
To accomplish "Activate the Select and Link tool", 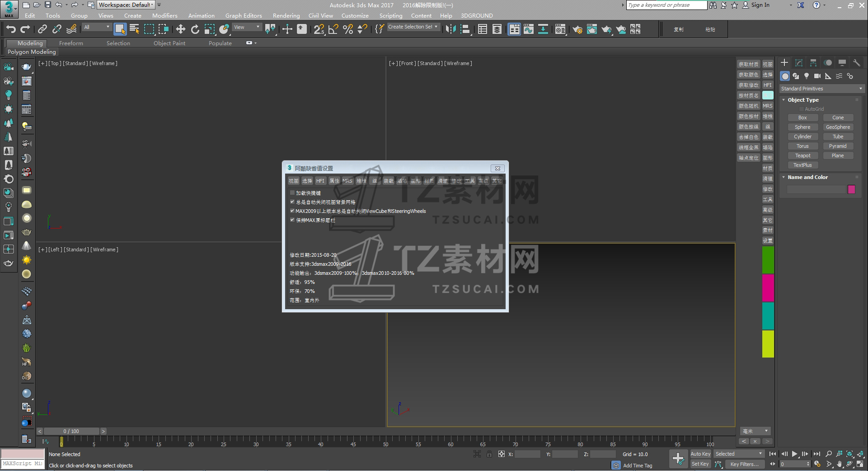I will pyautogui.click(x=42, y=29).
